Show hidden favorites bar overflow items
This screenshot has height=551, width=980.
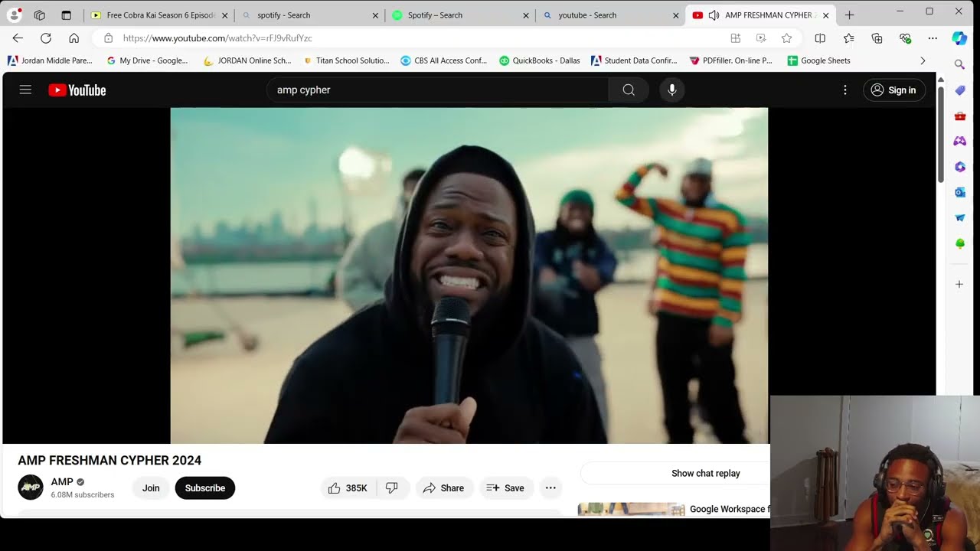(923, 60)
